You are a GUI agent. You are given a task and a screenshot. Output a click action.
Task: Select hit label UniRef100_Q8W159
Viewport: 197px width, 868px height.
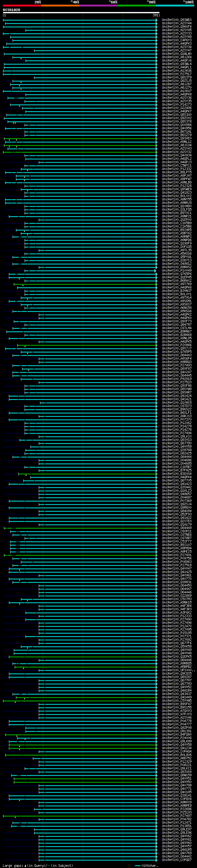tap(177, 775)
